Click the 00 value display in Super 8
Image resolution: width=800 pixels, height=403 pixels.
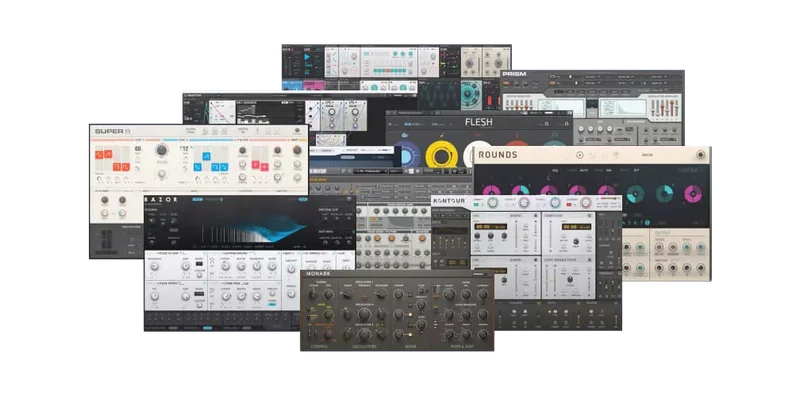pos(138,149)
